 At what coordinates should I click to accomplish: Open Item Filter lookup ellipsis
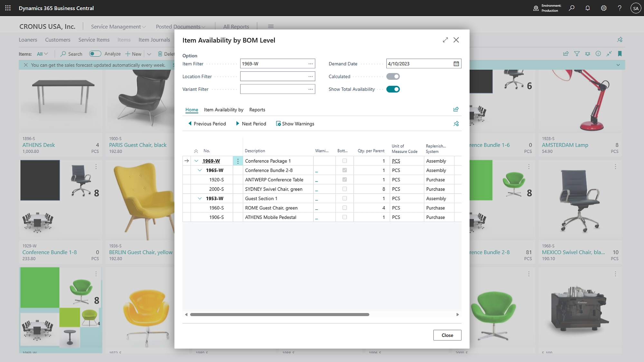point(310,64)
